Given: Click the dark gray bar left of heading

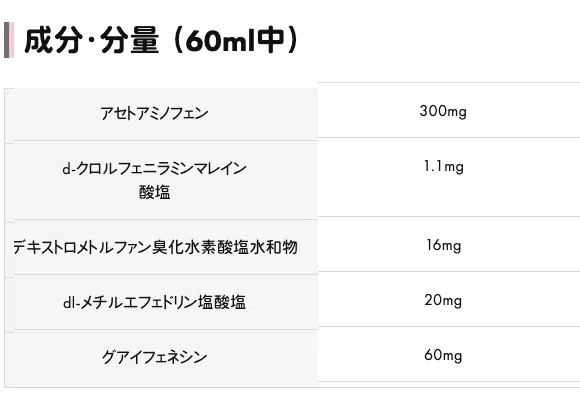Looking at the screenshot, I should tap(6, 40).
